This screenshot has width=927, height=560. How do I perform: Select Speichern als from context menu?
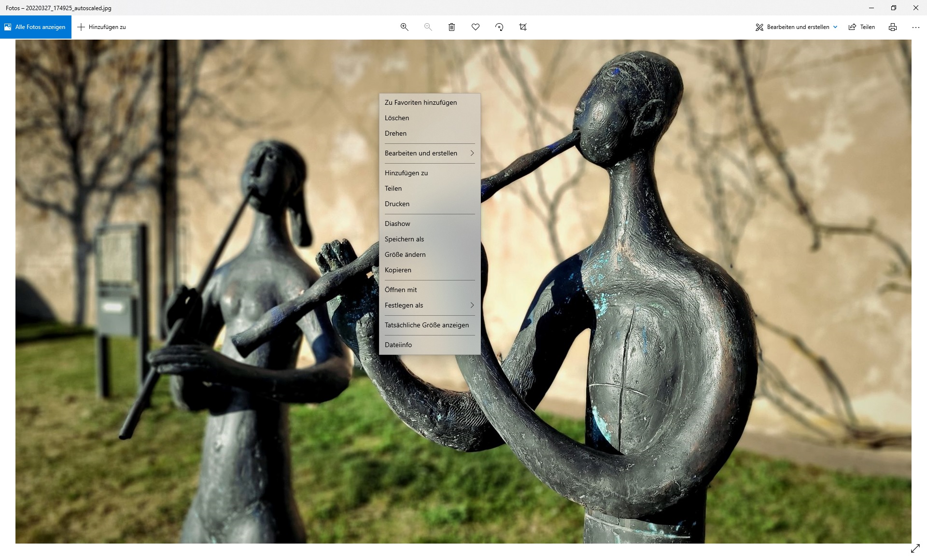404,239
